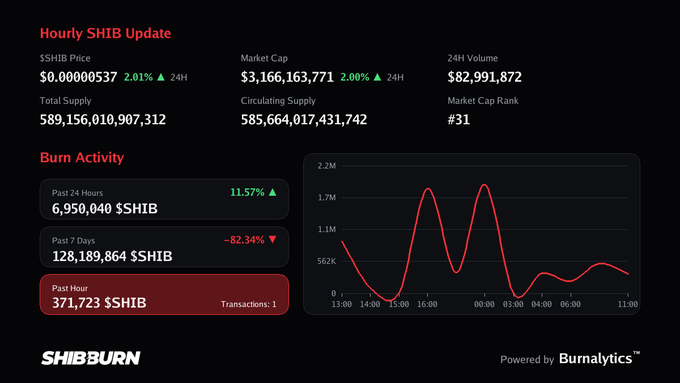Click the 1.1M chart axis label

pyautogui.click(x=327, y=229)
